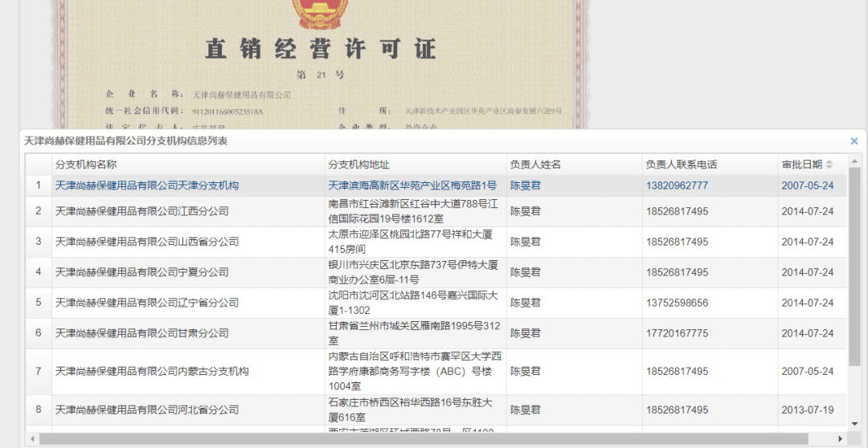The width and height of the screenshot is (868, 448).
Task: Click the vertical scrollbar thumb
Action: pos(854,267)
